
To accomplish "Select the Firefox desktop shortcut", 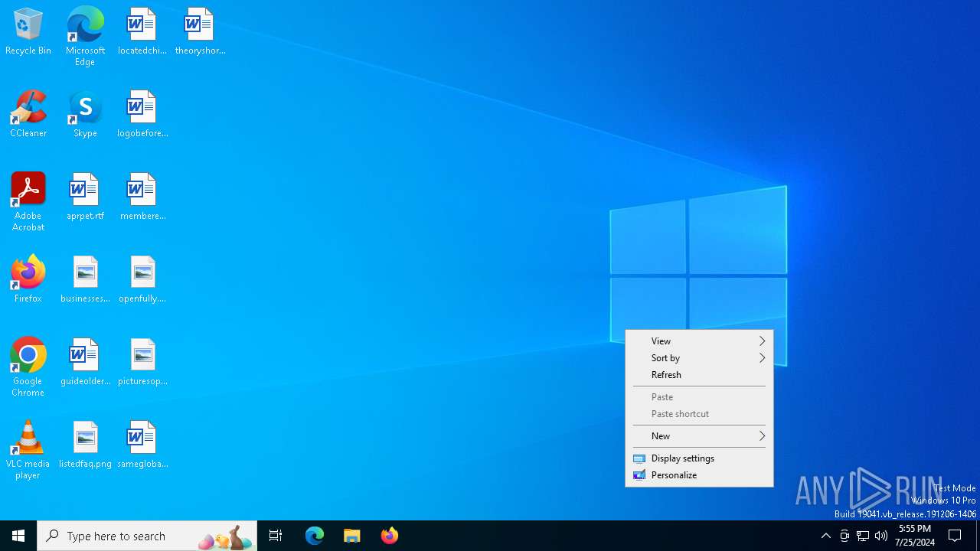I will 28,280.
